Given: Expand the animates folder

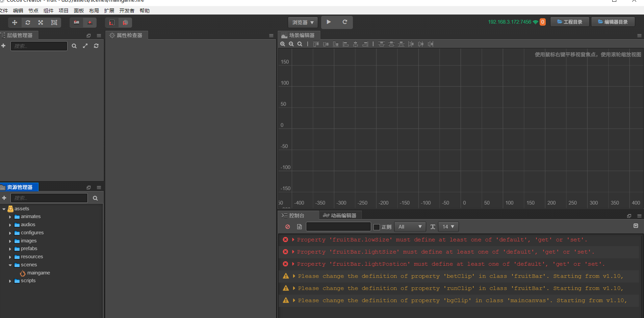Looking at the screenshot, I should pos(10,217).
